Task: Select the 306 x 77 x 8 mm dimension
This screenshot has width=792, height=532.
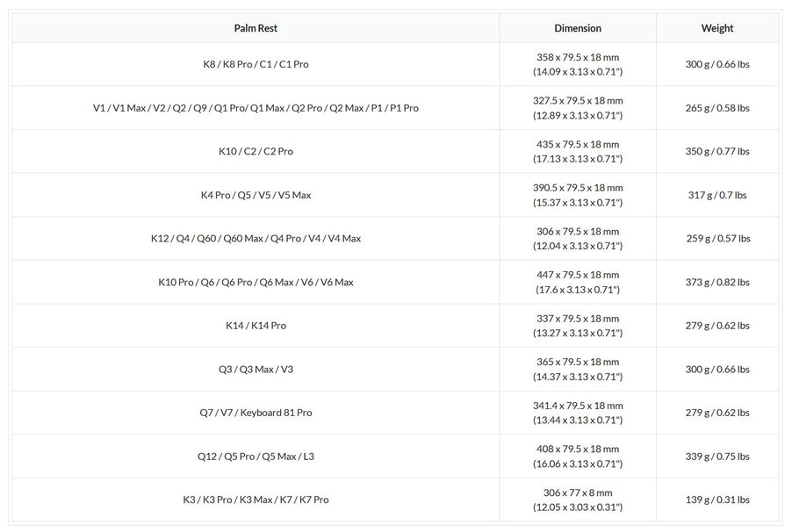Action: point(578,492)
